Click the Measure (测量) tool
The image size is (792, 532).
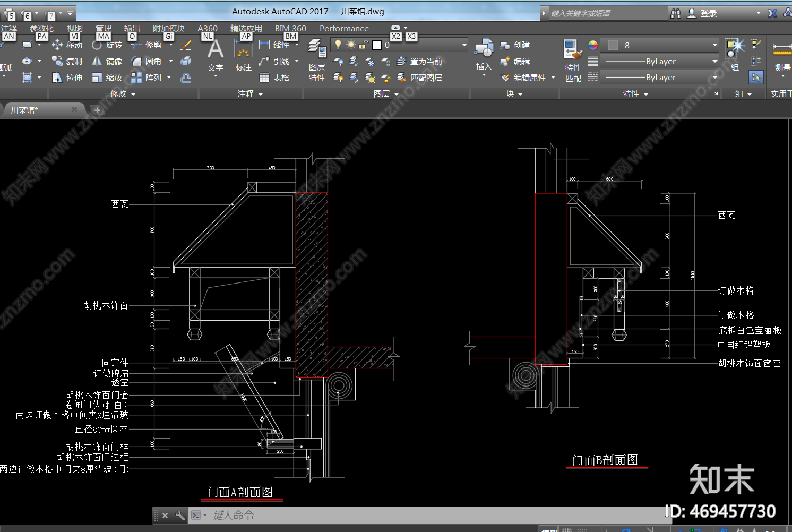pos(782,55)
